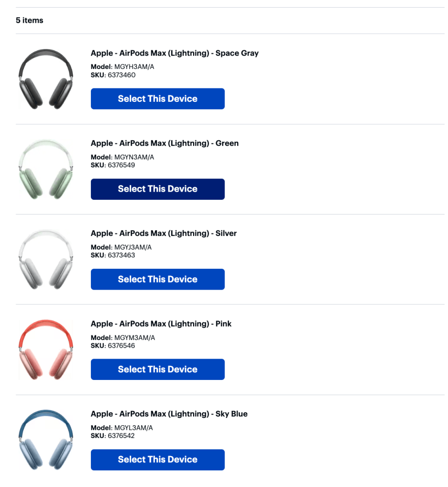
Task: Click the SKU 6373460 text
Action: pos(121,75)
